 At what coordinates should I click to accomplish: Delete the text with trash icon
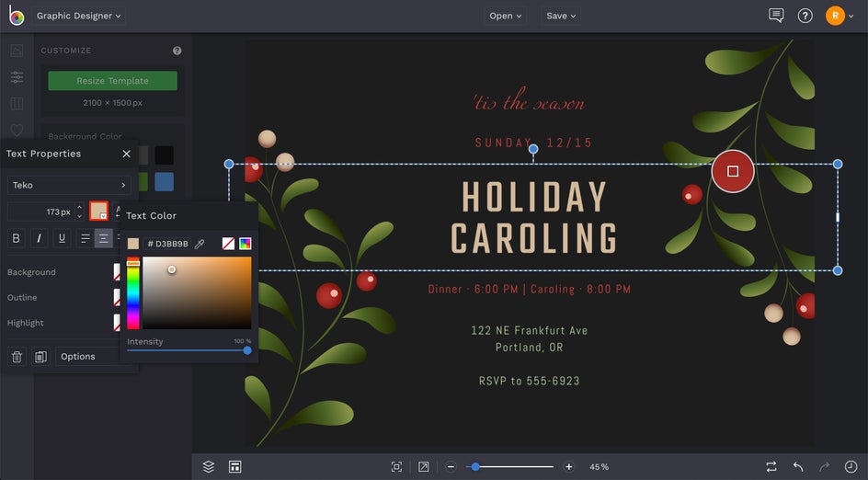pyautogui.click(x=17, y=357)
